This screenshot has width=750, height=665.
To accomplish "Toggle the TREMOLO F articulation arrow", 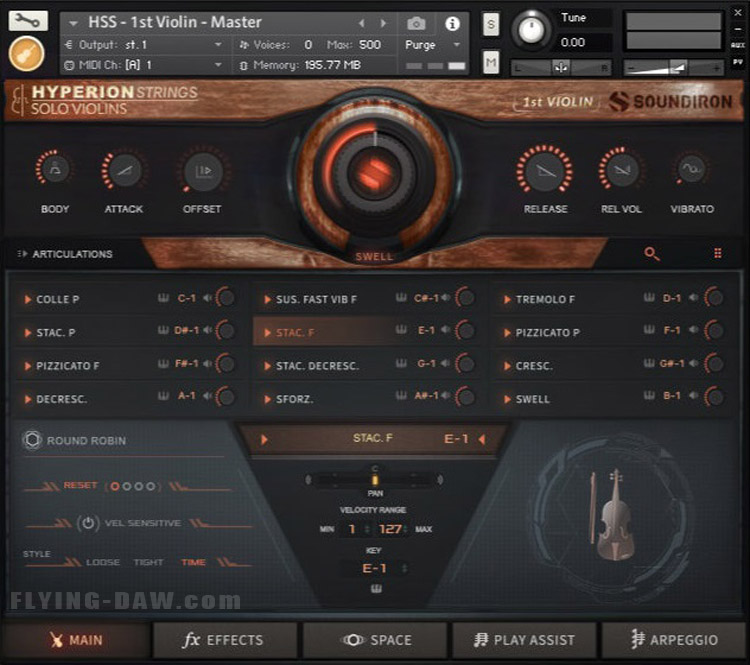I will pyautogui.click(x=507, y=299).
